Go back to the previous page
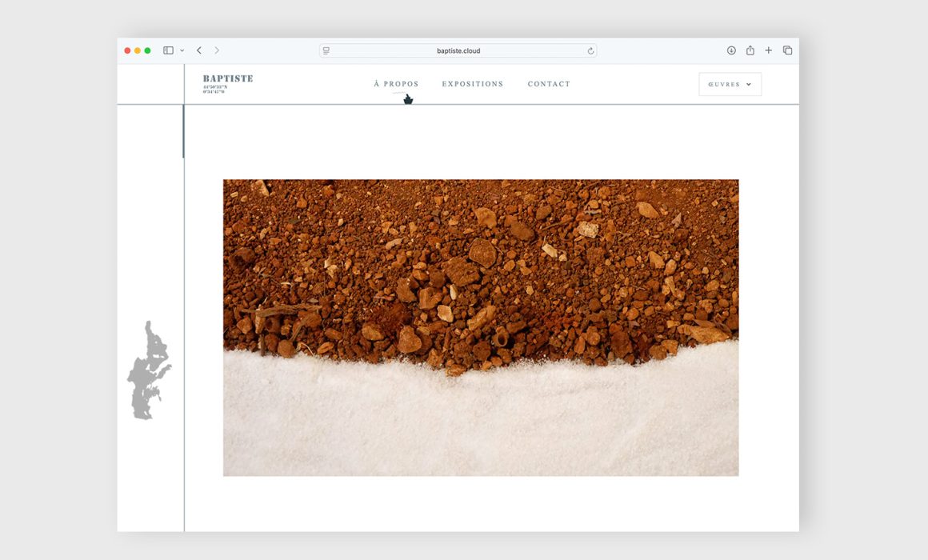928x560 pixels. (x=199, y=50)
